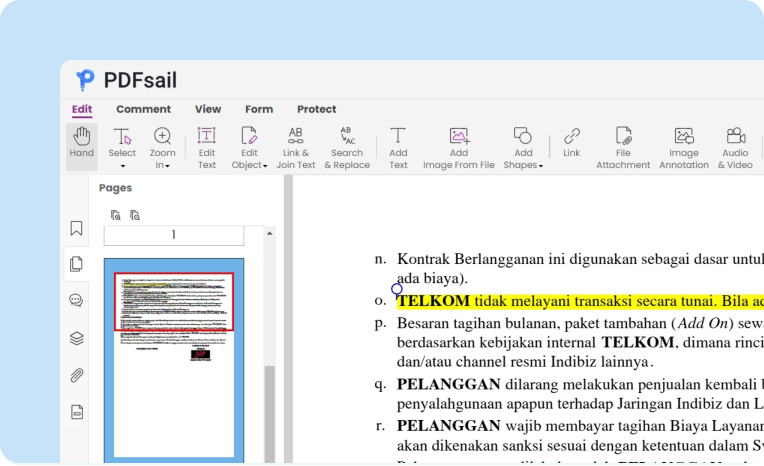Click 'PELANGGAN wajib membayar tagihan' line
This screenshot has width=764, height=466.
580,426
